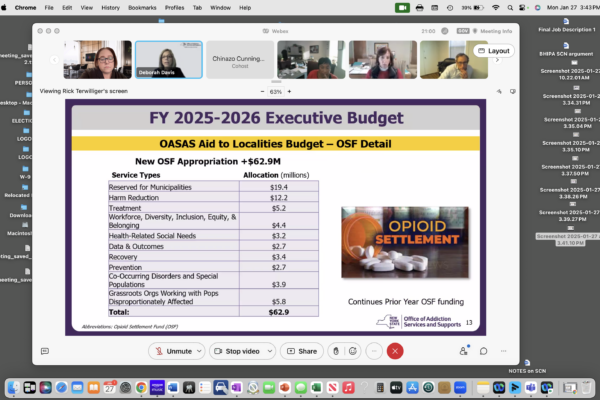Toggle closed captions icon at bottom left
The width and height of the screenshot is (600, 400).
pos(45,351)
